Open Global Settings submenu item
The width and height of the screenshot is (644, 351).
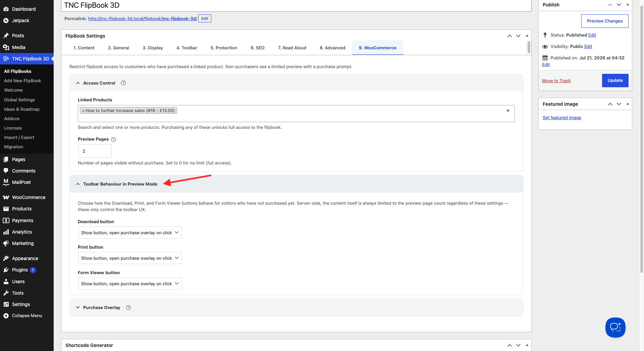tap(19, 100)
